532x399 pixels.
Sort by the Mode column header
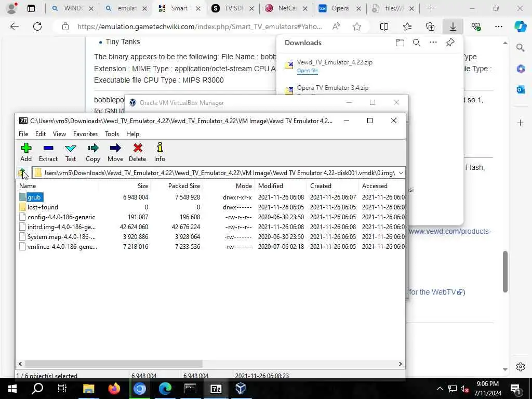[x=229, y=186]
